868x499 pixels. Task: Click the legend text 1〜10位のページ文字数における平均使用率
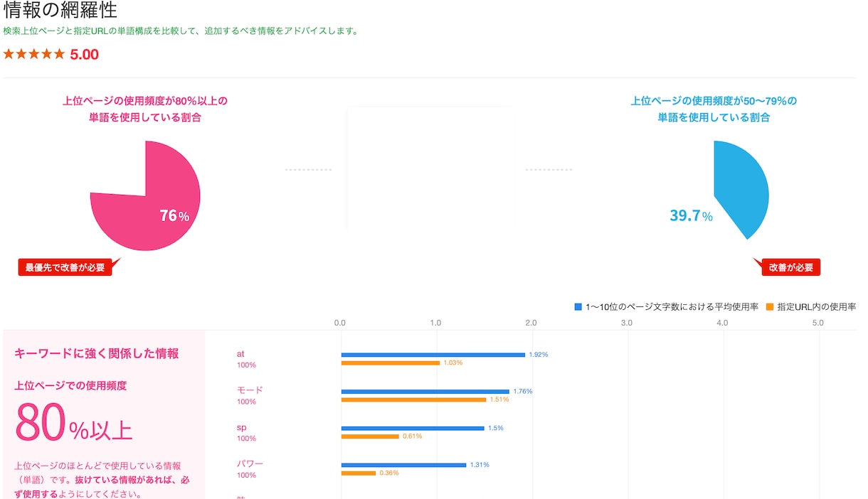[672, 307]
